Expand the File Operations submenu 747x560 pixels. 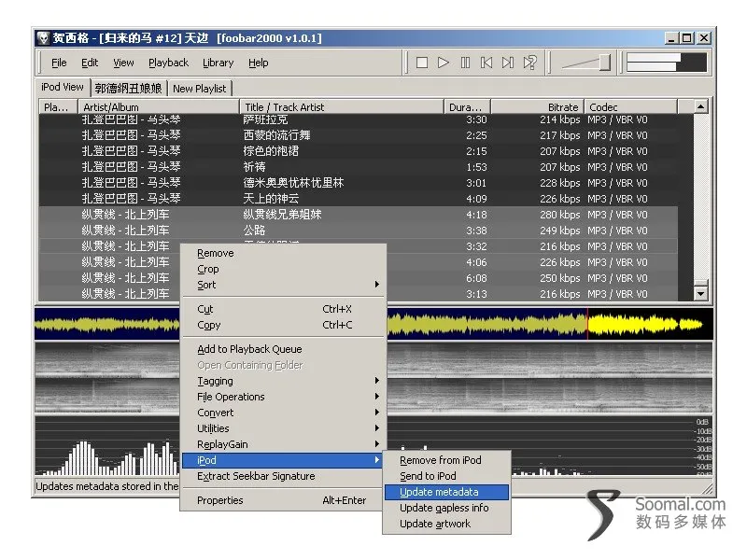tap(283, 397)
